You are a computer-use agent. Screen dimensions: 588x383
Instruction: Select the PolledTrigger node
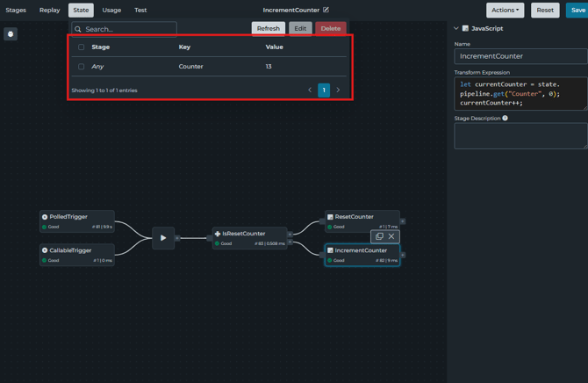tap(77, 221)
